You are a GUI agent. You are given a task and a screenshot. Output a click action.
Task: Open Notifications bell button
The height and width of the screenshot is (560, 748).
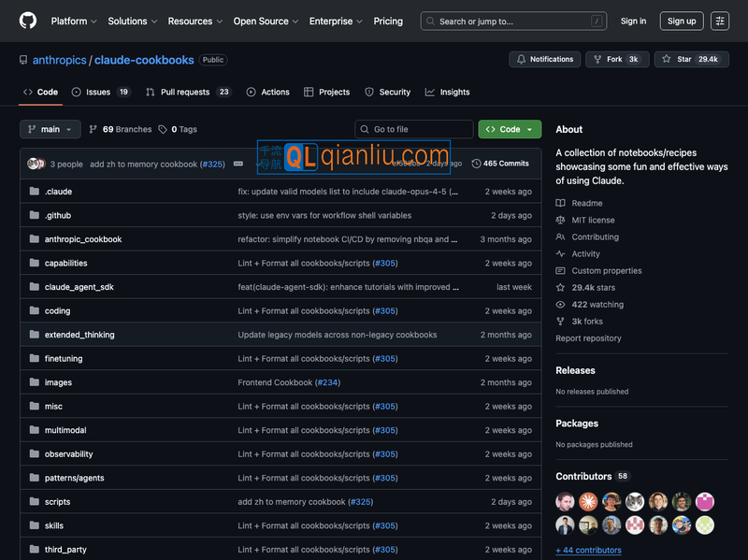click(543, 59)
